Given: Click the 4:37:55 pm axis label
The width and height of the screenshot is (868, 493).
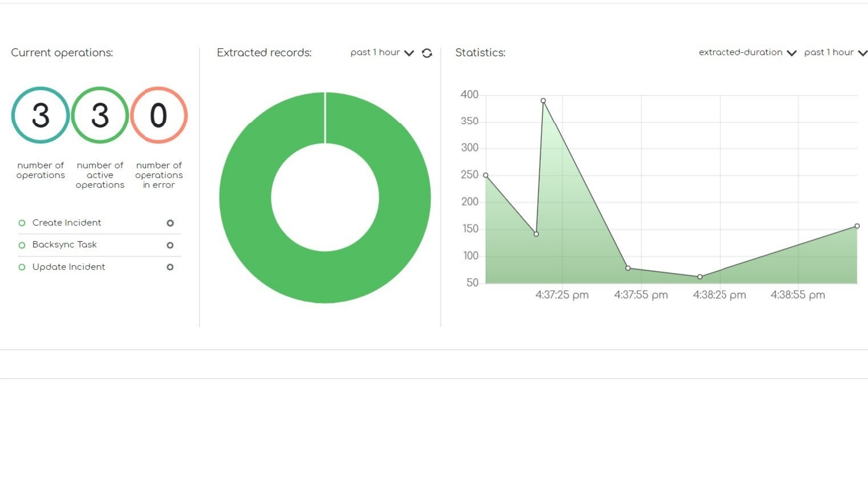Looking at the screenshot, I should point(641,295).
